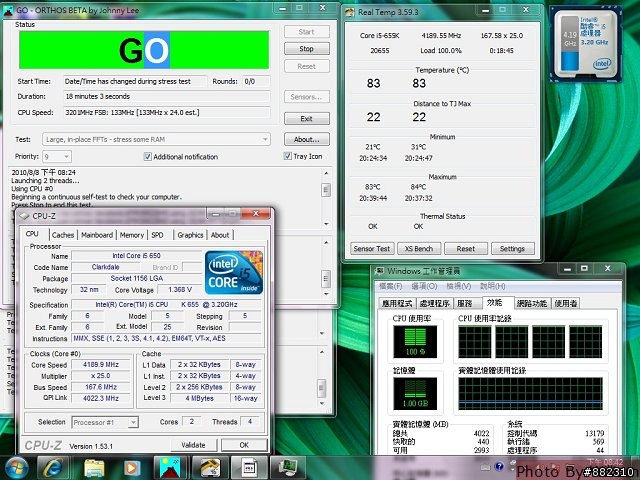Click the Real Temp title bar icon
This screenshot has width=640, height=480.
[x=350, y=12]
